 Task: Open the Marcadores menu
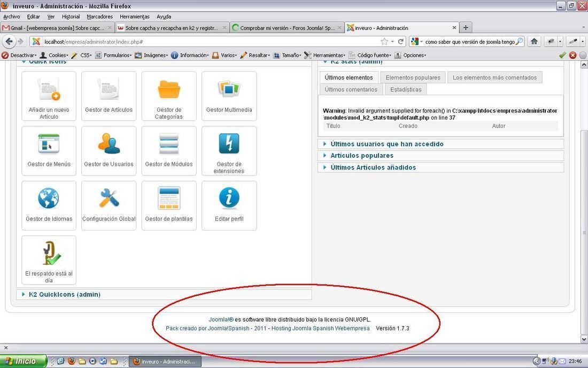coord(100,17)
